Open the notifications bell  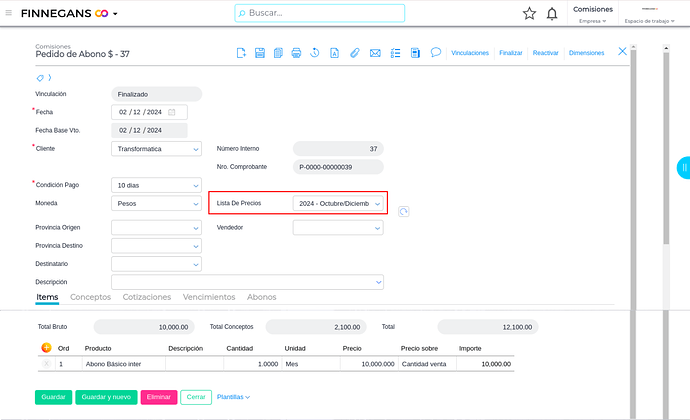(552, 14)
